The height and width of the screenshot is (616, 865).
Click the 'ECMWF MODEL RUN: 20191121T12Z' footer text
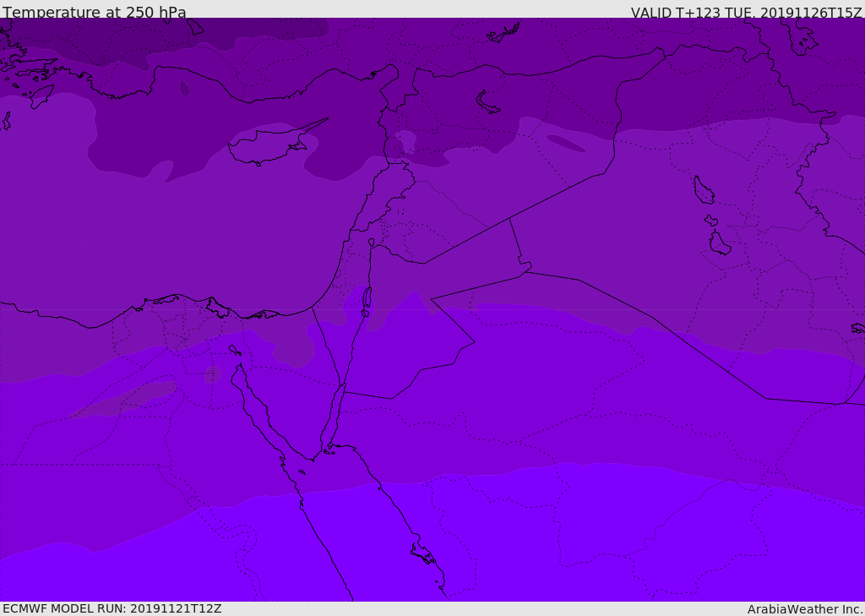point(112,609)
